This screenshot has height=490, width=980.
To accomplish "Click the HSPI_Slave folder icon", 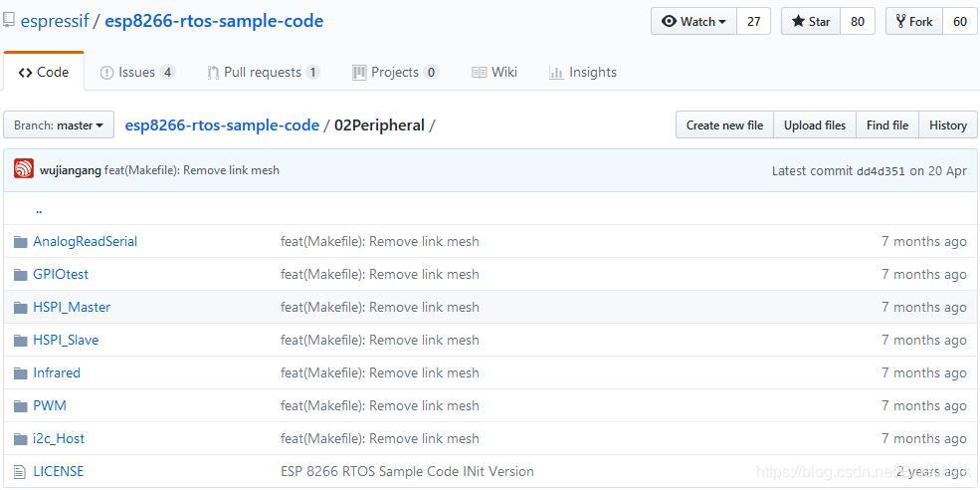I will tap(21, 341).
